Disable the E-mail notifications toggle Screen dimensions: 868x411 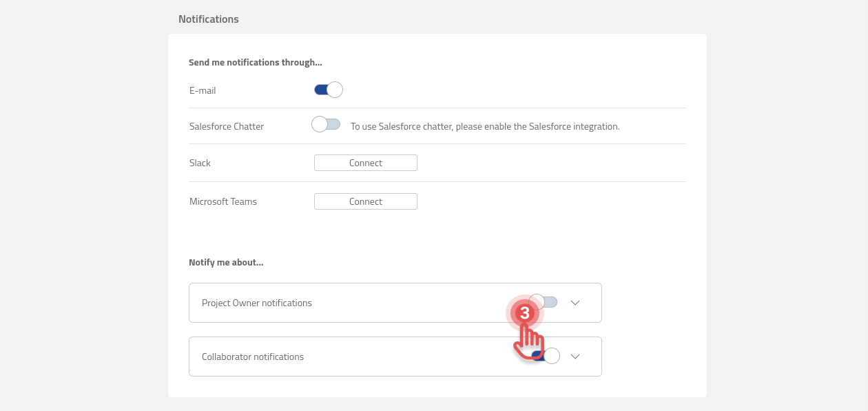330,89
